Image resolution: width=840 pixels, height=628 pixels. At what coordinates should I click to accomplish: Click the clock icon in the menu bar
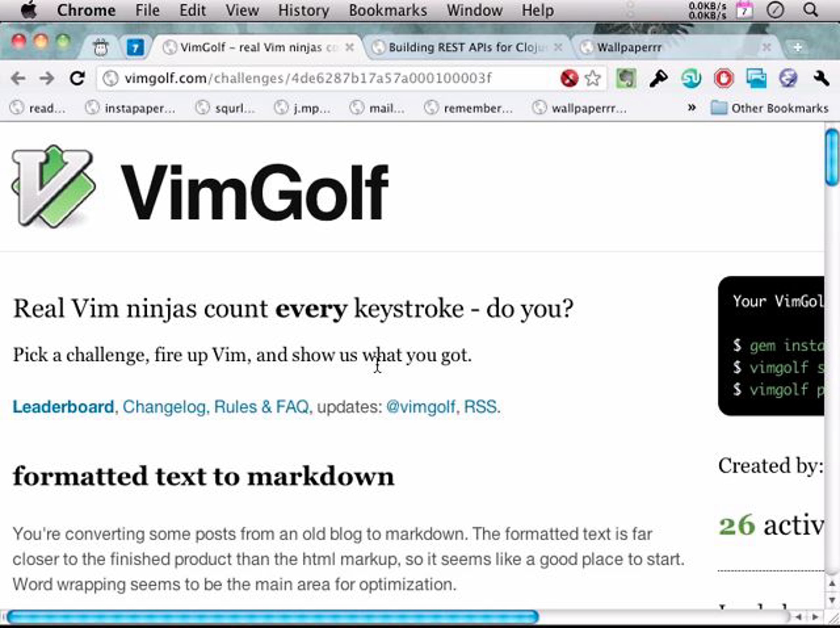(x=775, y=10)
